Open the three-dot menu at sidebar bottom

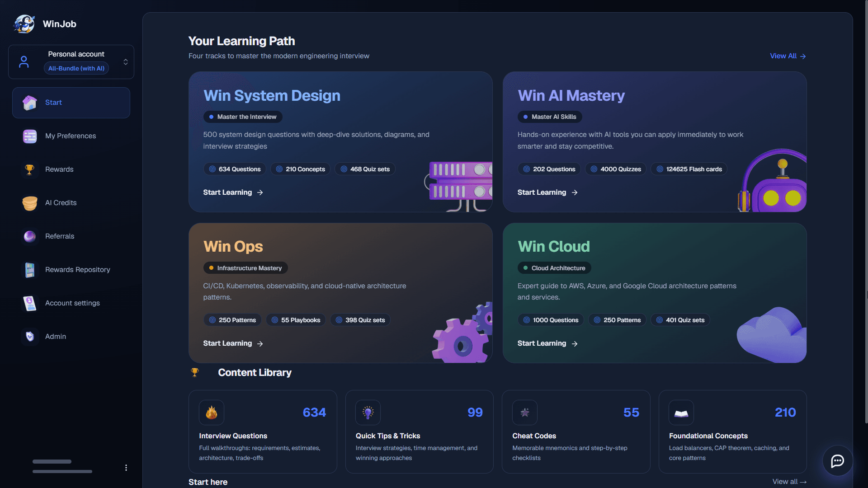click(126, 468)
